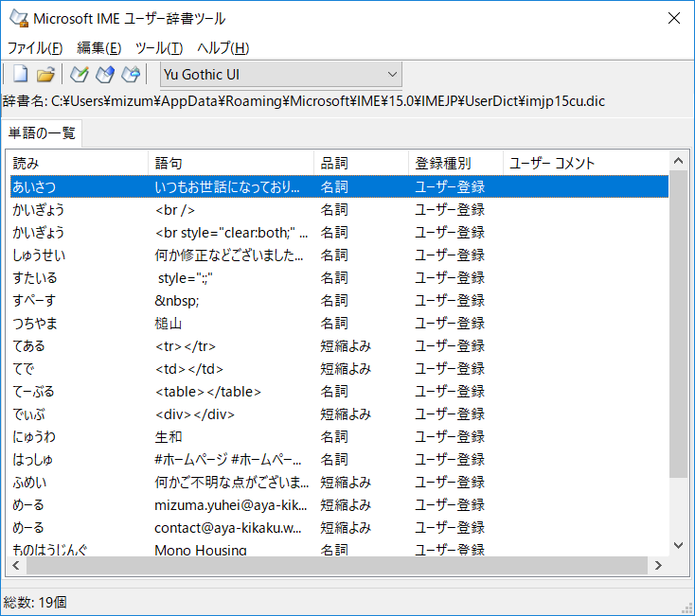The height and width of the screenshot is (616, 695).
Task: Close the IME user dictionary tool window
Action: point(674,18)
